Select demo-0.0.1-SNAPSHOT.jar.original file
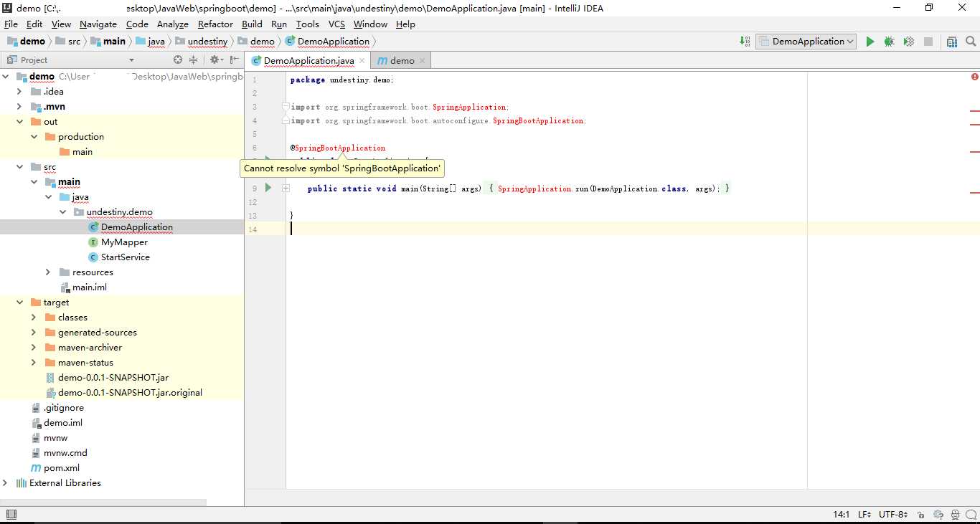Viewport: 980px width, 524px height. pos(130,393)
